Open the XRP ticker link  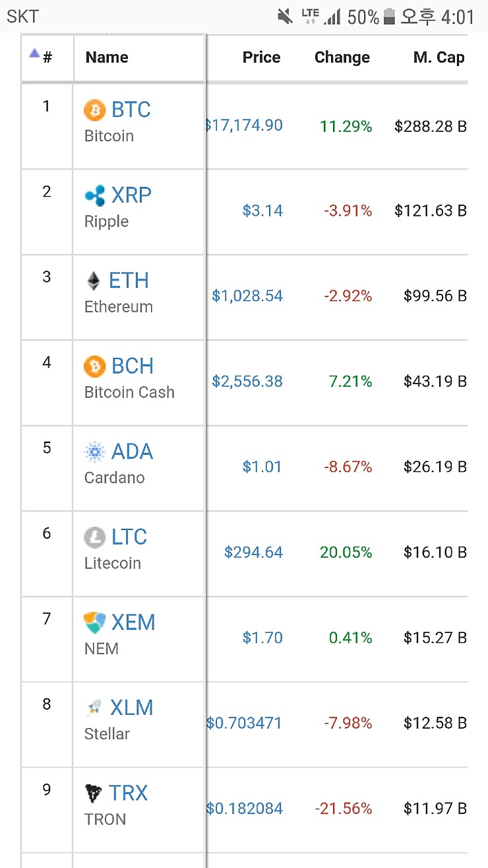pos(131,195)
